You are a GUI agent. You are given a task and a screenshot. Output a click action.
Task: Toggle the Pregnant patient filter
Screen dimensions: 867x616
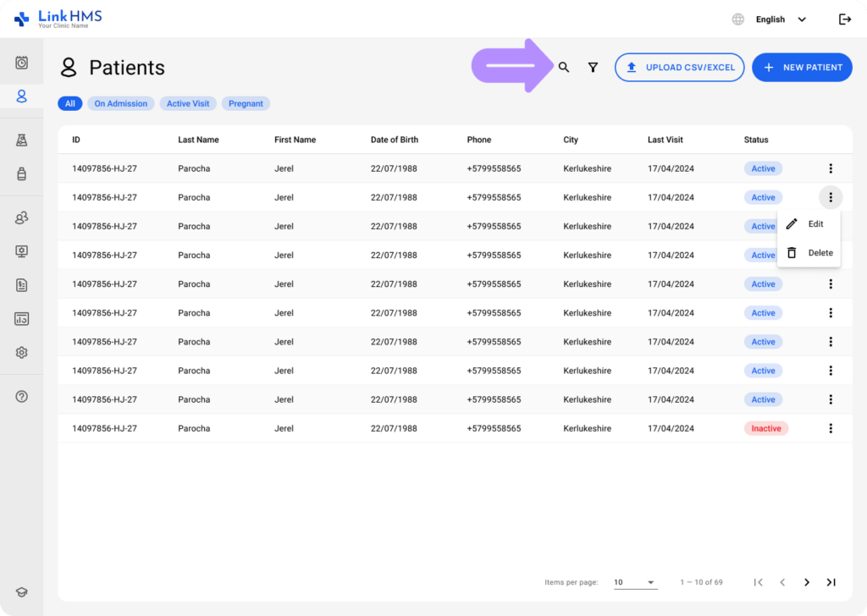(246, 103)
